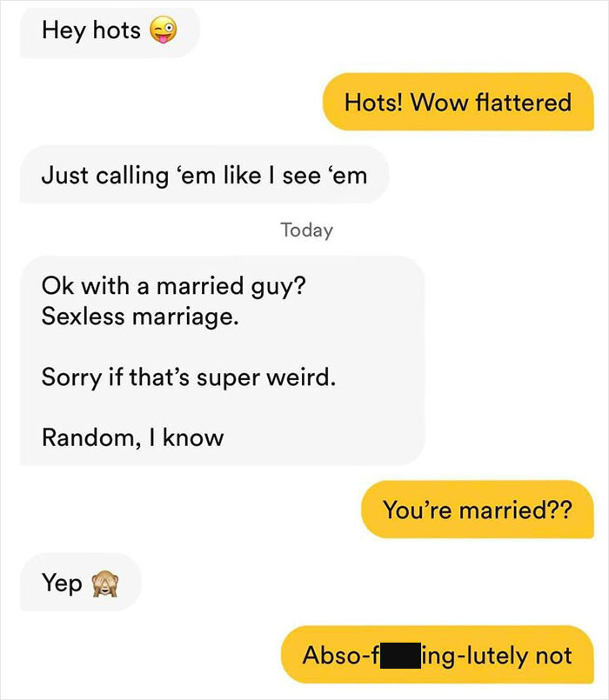Tap the word "hots" beside emoji
Screen dimensions: 609x700
[x=117, y=30]
